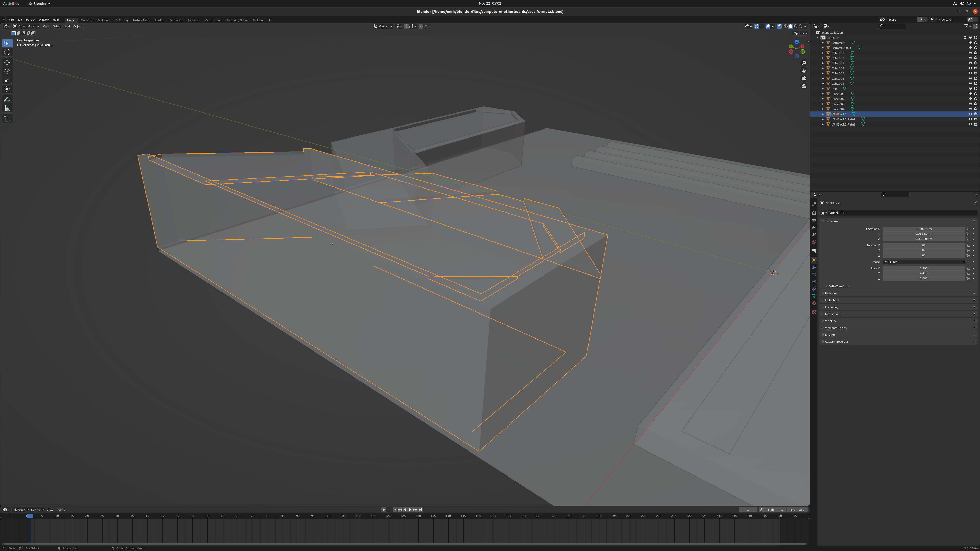Click Scale Y value field
This screenshot has width=980, height=551.
pyautogui.click(x=924, y=273)
